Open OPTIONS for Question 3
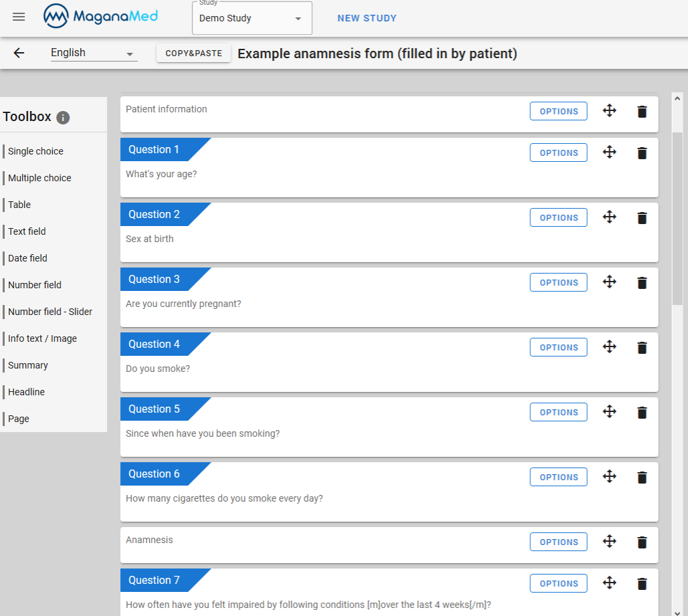This screenshot has width=688, height=616. [x=558, y=282]
